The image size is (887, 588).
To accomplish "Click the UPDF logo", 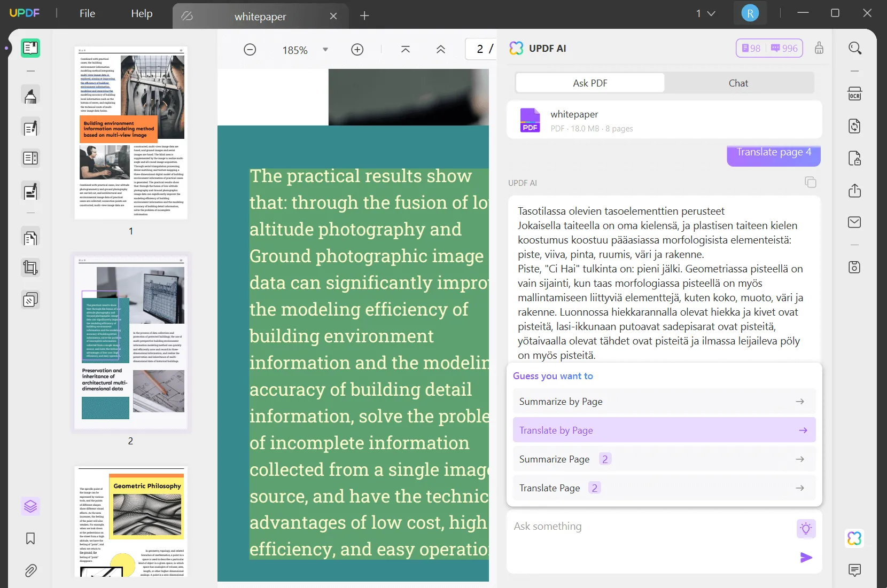I will 25,13.
